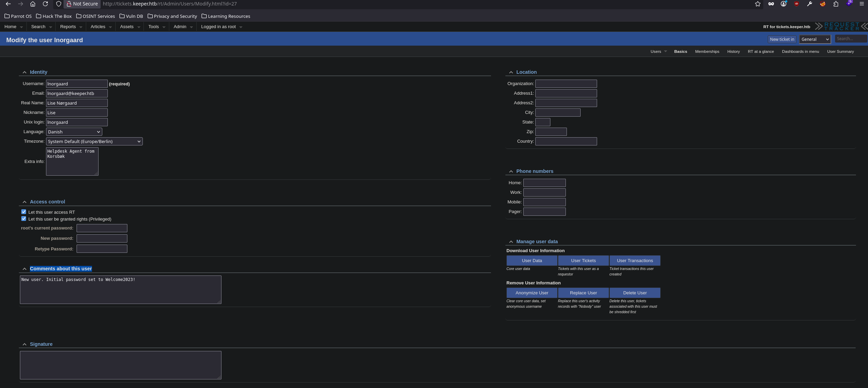Image resolution: width=868 pixels, height=388 pixels.
Task: Click the Not Secure padlock indicator
Action: (82, 4)
